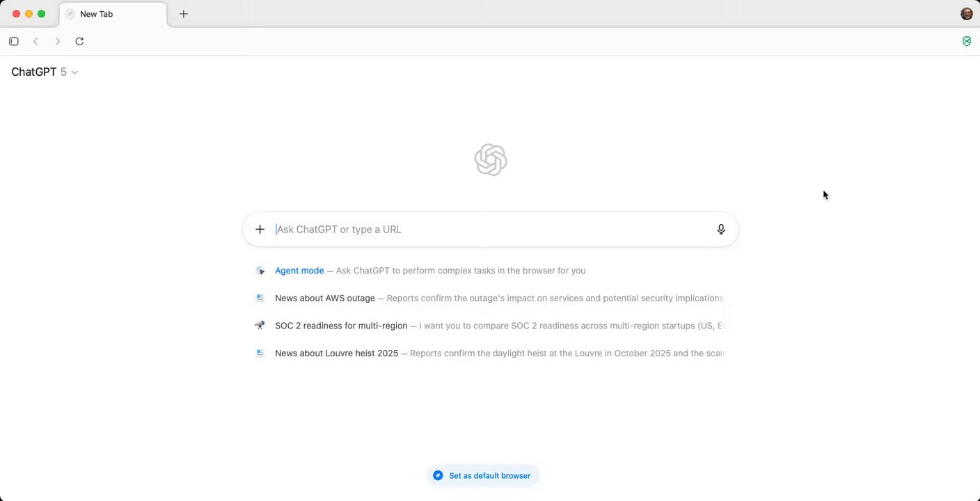Click the forward navigation arrow
Viewport: 980px width, 501px height.
58,41
